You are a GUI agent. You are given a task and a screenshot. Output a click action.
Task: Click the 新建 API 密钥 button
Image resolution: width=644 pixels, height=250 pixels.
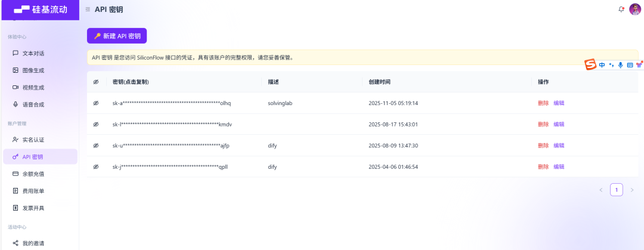coord(117,36)
